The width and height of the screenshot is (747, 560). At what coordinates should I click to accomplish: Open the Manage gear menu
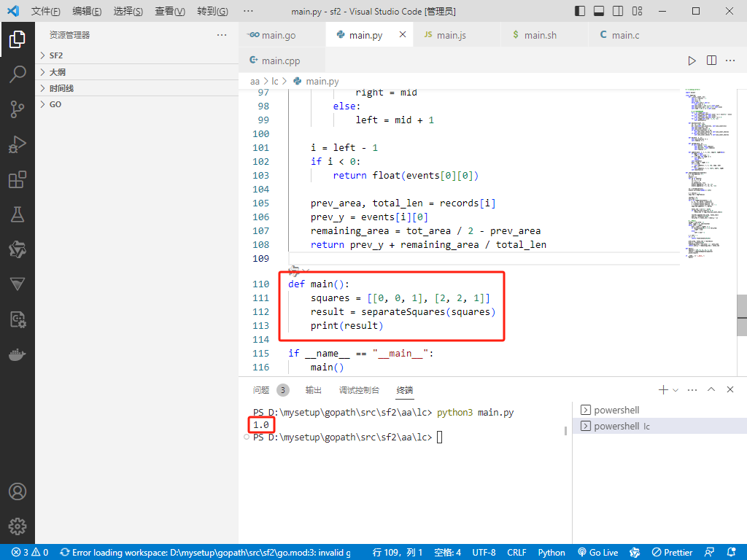(x=18, y=526)
